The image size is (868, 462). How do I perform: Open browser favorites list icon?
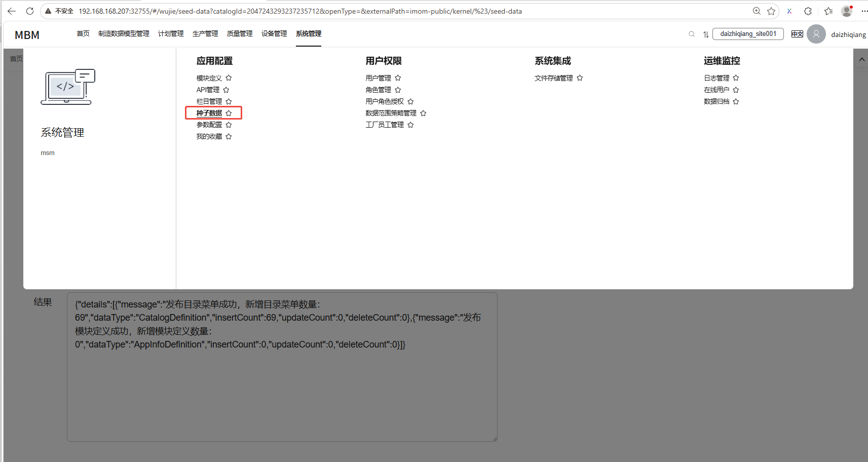coord(828,11)
